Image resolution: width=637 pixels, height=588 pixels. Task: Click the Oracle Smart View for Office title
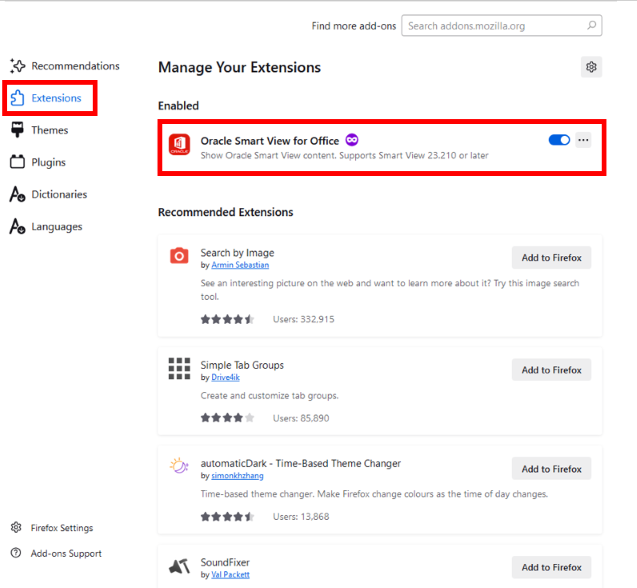click(x=270, y=141)
